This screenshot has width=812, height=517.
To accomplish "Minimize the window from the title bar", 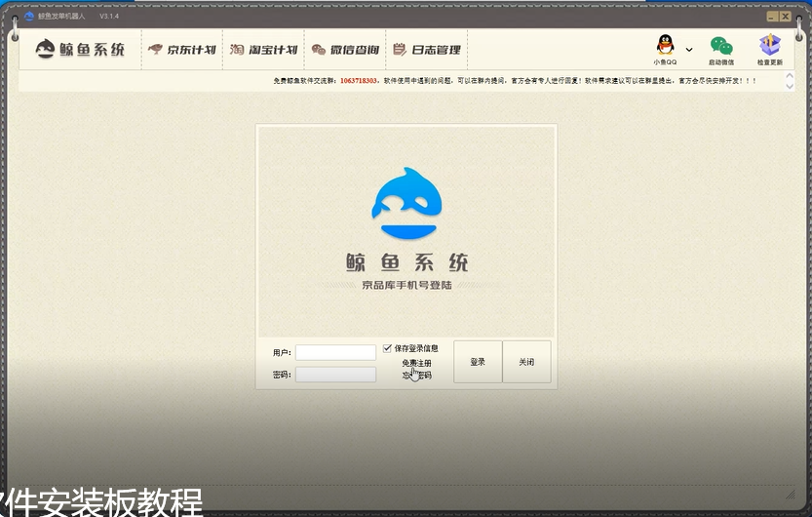I will 771,17.
